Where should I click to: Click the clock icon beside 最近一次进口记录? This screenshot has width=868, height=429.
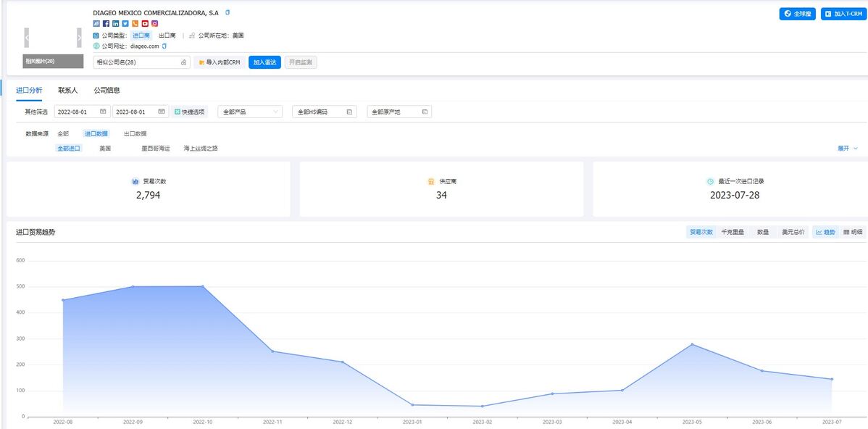pyautogui.click(x=710, y=181)
